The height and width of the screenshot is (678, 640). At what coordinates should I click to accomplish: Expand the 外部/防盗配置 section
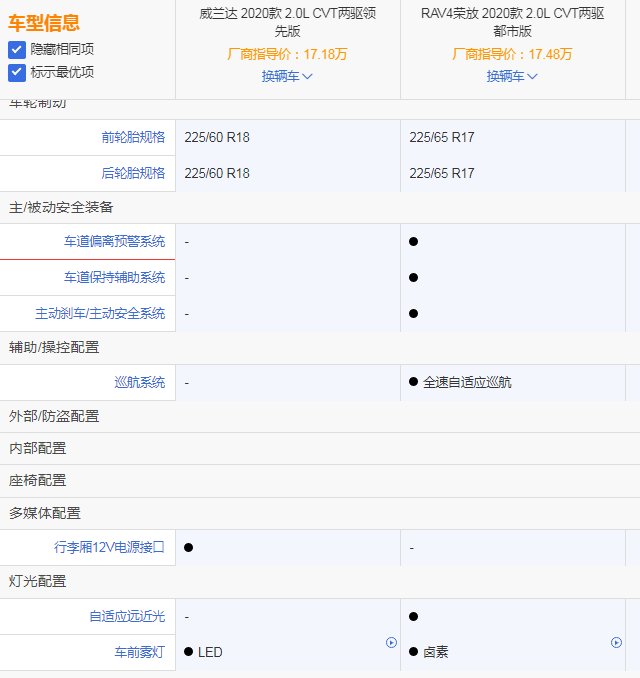(x=54, y=416)
